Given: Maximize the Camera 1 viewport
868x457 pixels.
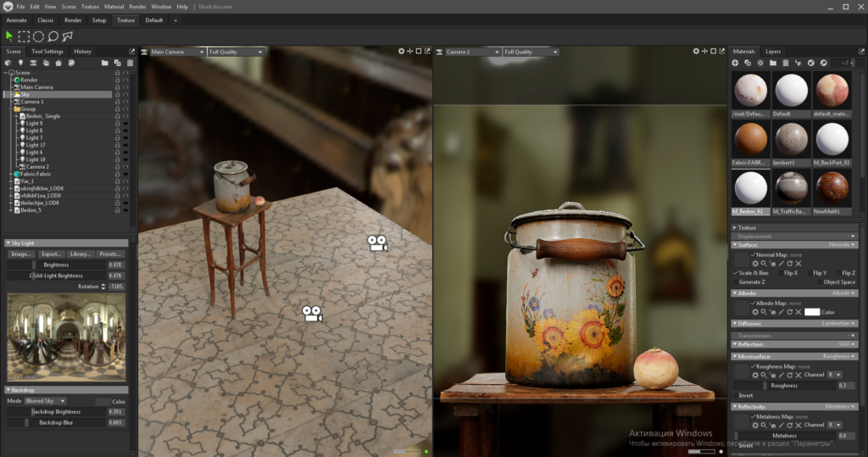Looking at the screenshot, I should coord(714,51).
